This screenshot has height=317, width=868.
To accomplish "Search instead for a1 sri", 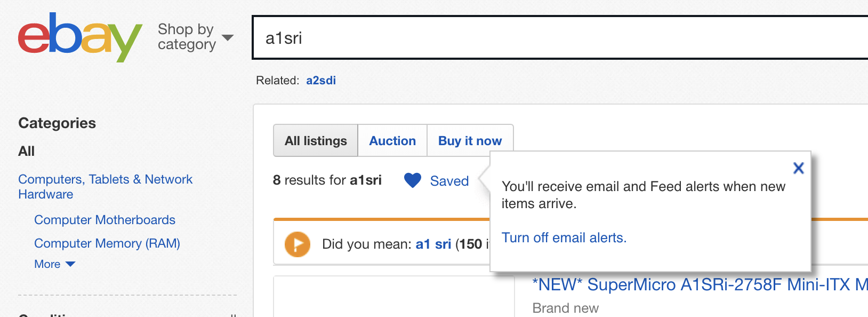I will [433, 244].
